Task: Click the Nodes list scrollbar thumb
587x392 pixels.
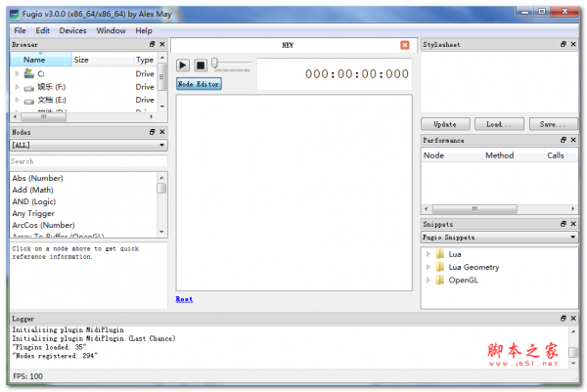Action: tap(161, 188)
